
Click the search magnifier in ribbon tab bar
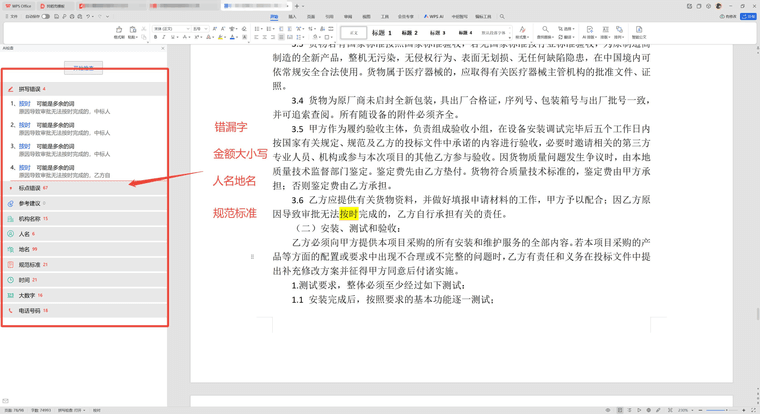[502, 16]
